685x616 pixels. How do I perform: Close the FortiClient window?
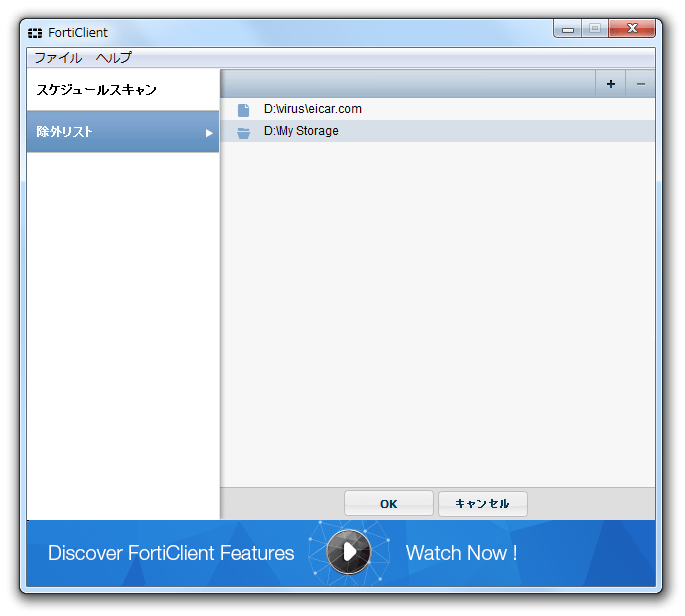click(632, 29)
